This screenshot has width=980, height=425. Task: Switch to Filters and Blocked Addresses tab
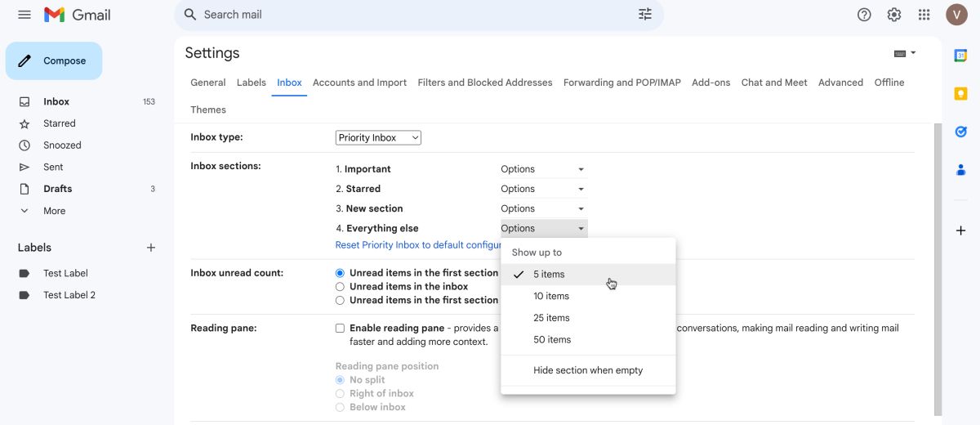tap(484, 83)
